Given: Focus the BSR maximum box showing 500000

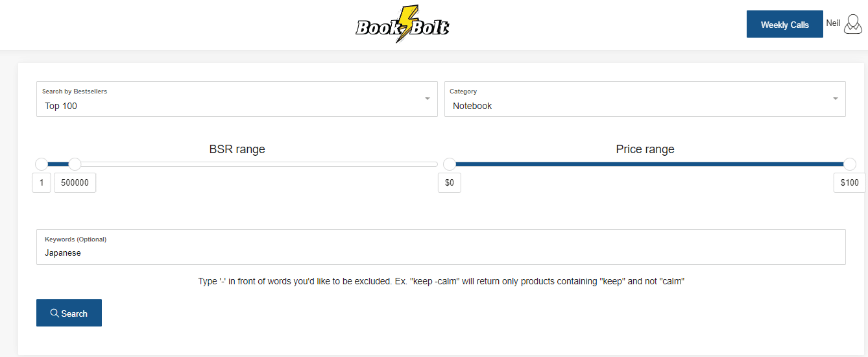Looking at the screenshot, I should pyautogui.click(x=75, y=182).
